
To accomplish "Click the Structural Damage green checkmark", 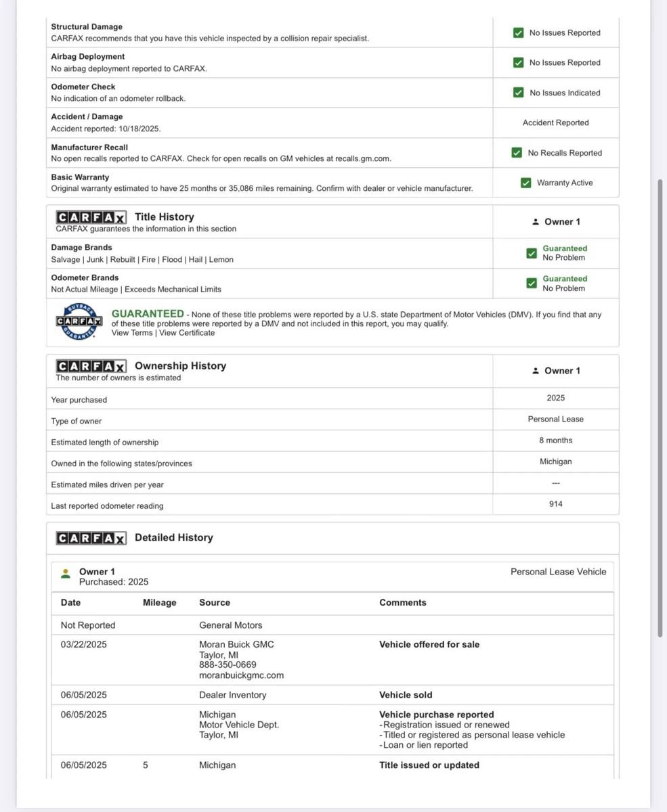I will [x=518, y=32].
